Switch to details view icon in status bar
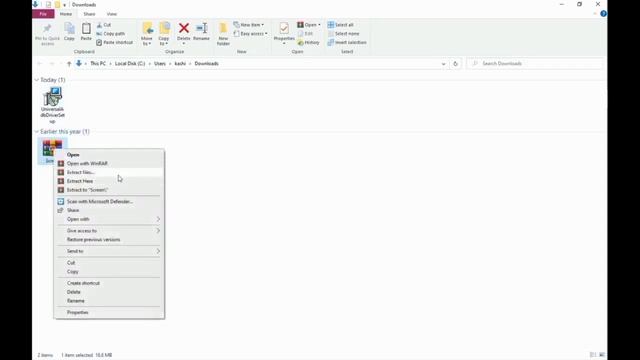The image size is (640, 360). pos(593,355)
